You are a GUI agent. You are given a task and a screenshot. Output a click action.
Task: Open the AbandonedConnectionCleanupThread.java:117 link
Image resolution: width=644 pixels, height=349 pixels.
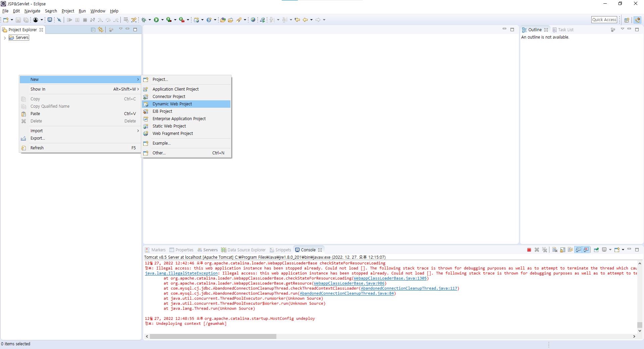(x=409, y=289)
